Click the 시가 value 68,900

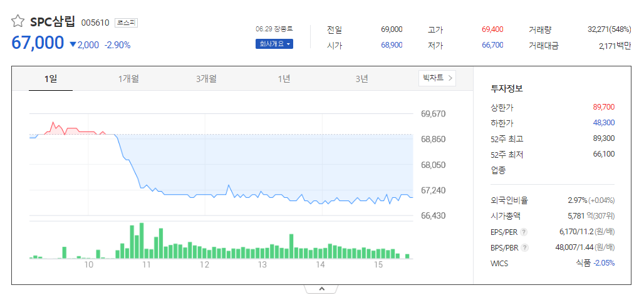tap(392, 45)
